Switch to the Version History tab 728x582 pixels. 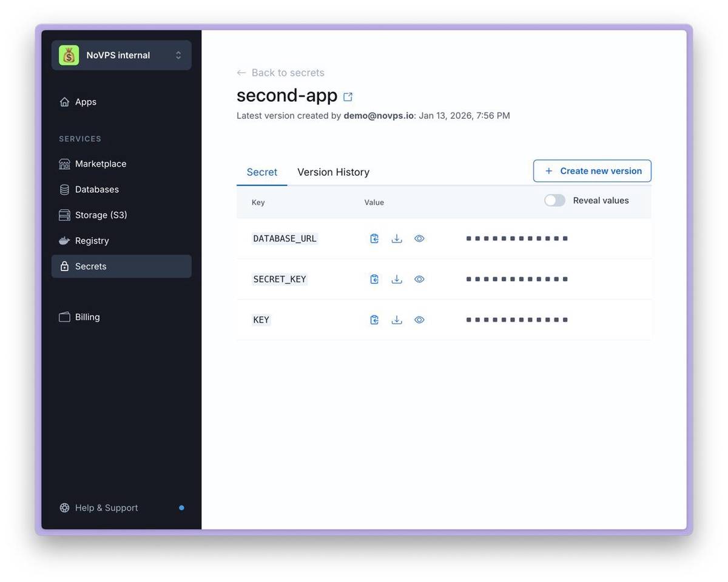click(x=333, y=172)
